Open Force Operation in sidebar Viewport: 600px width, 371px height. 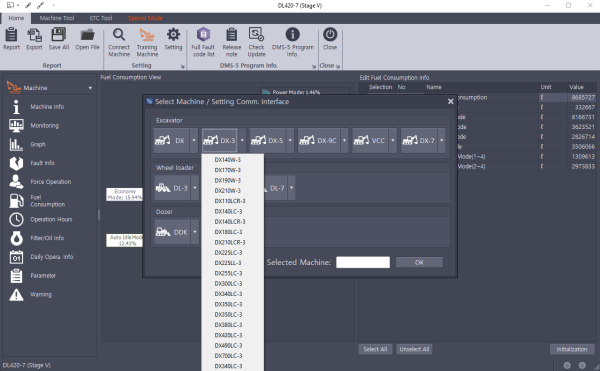point(51,182)
